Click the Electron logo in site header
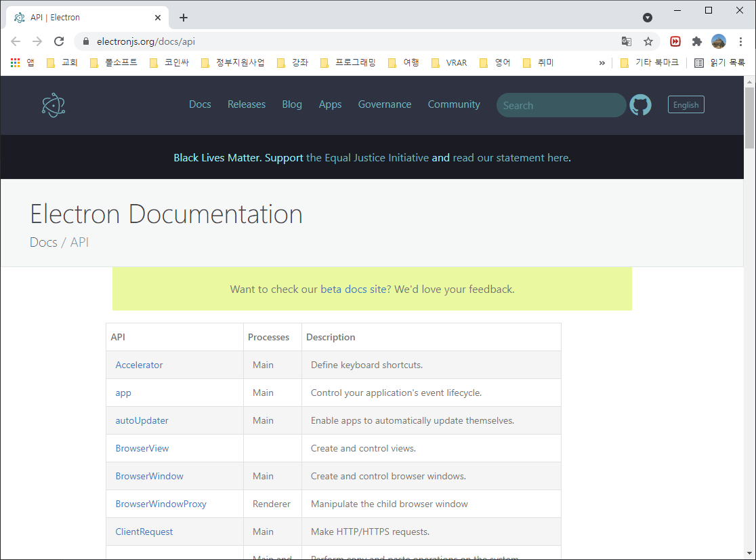 tap(53, 105)
